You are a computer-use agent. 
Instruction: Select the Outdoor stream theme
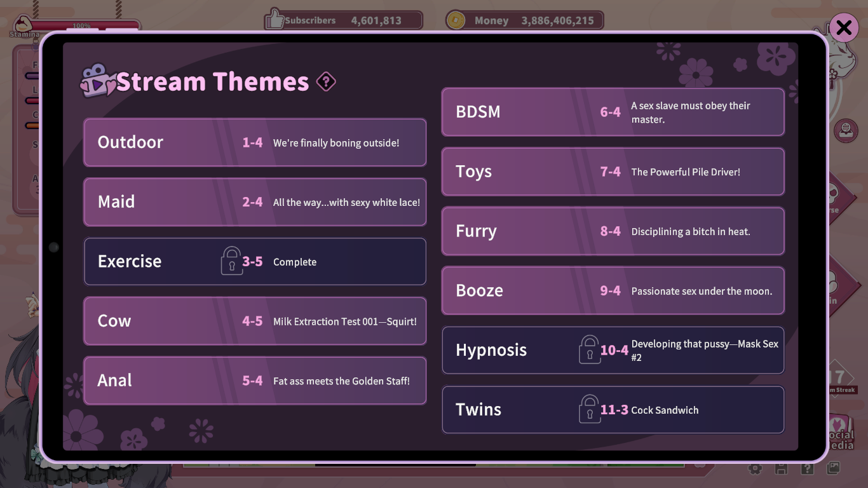[x=255, y=142]
